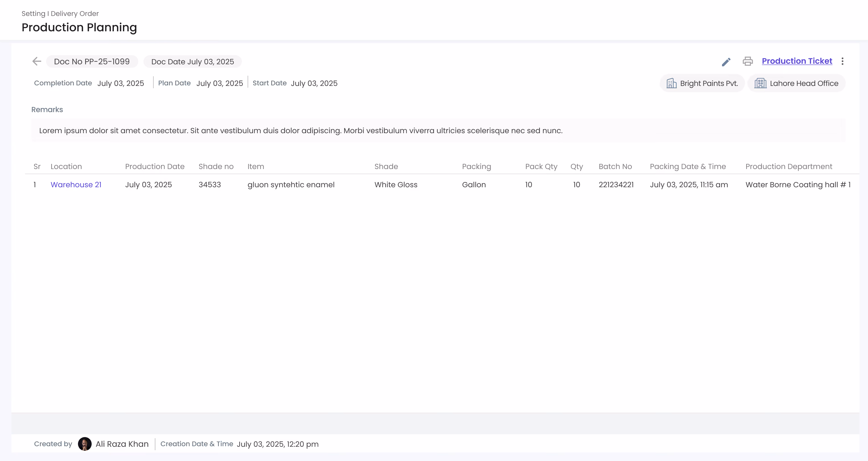The image size is (868, 461).
Task: Click the Bright Paints Pvt. company chip
Action: 702,83
